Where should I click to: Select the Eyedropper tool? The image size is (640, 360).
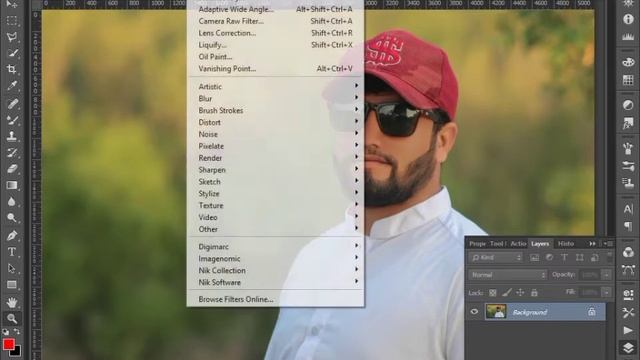point(12,86)
